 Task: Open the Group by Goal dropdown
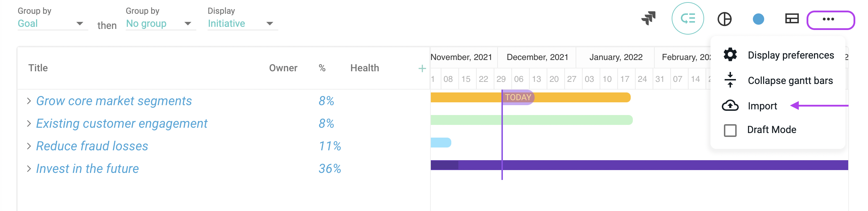coord(52,23)
